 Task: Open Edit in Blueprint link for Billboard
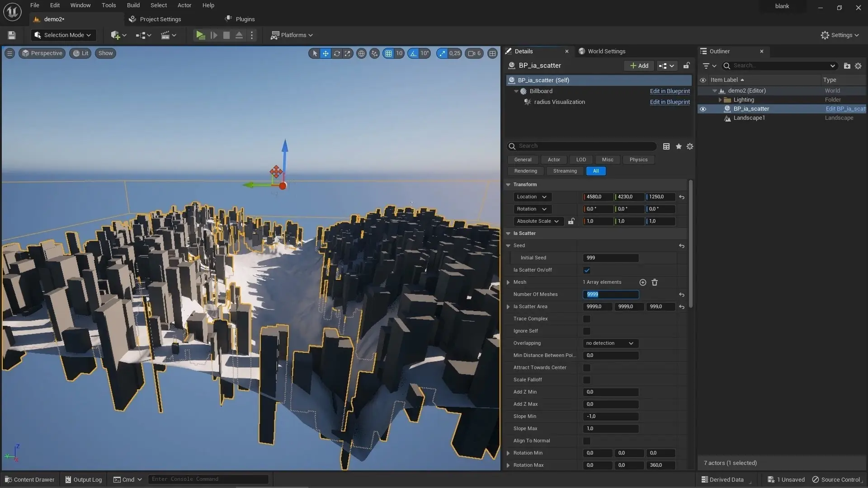pos(670,91)
